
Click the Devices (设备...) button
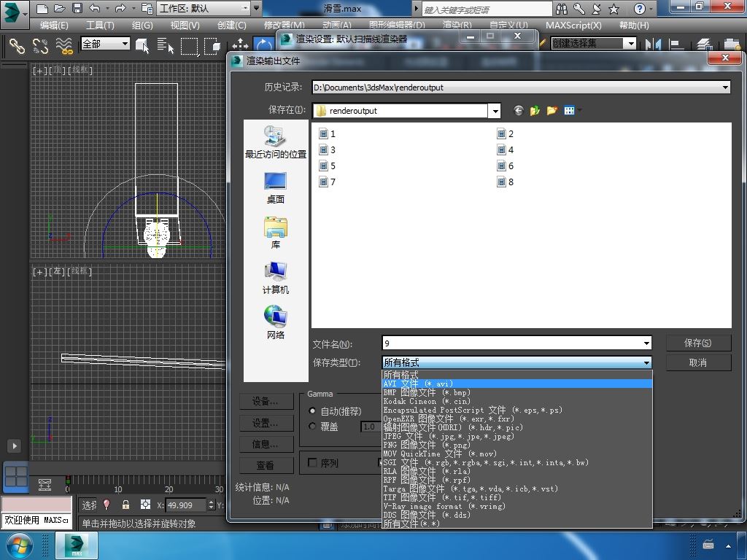266,402
